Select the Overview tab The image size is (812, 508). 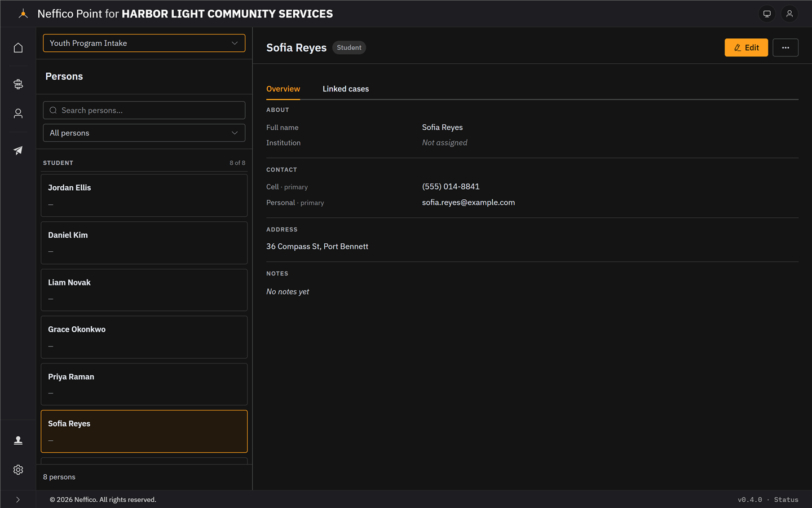(x=283, y=89)
